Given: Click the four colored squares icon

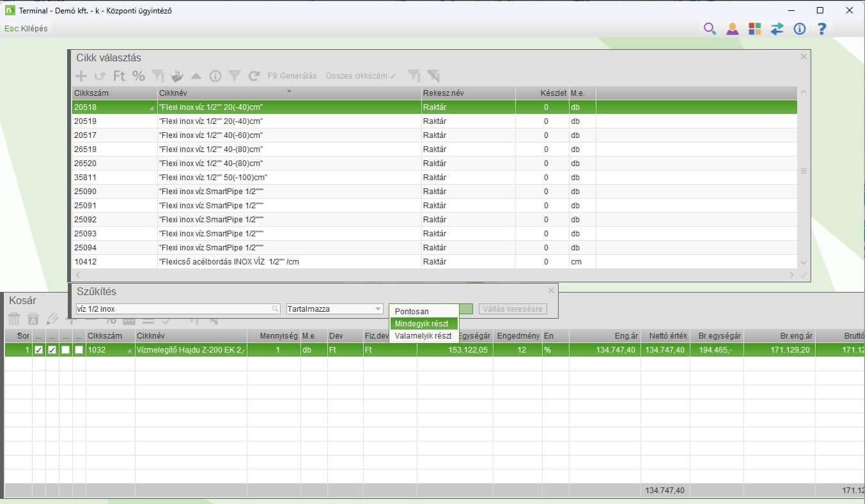Looking at the screenshot, I should (x=755, y=29).
